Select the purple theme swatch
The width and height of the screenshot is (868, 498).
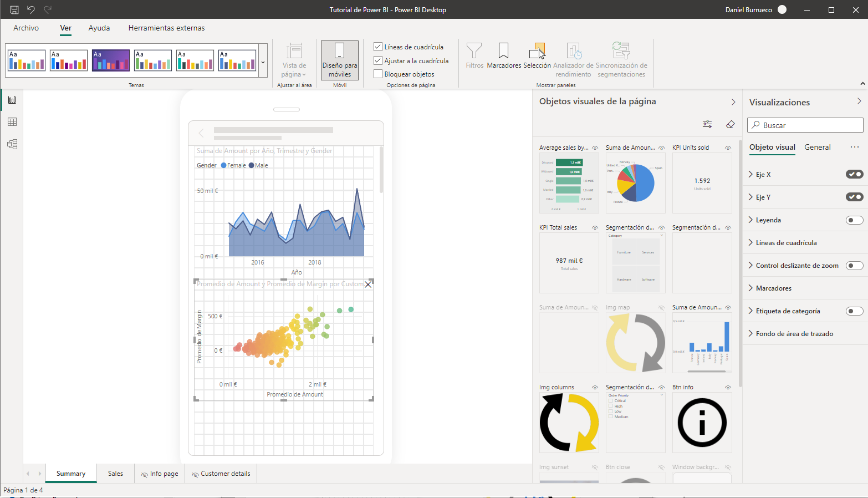pyautogui.click(x=111, y=60)
